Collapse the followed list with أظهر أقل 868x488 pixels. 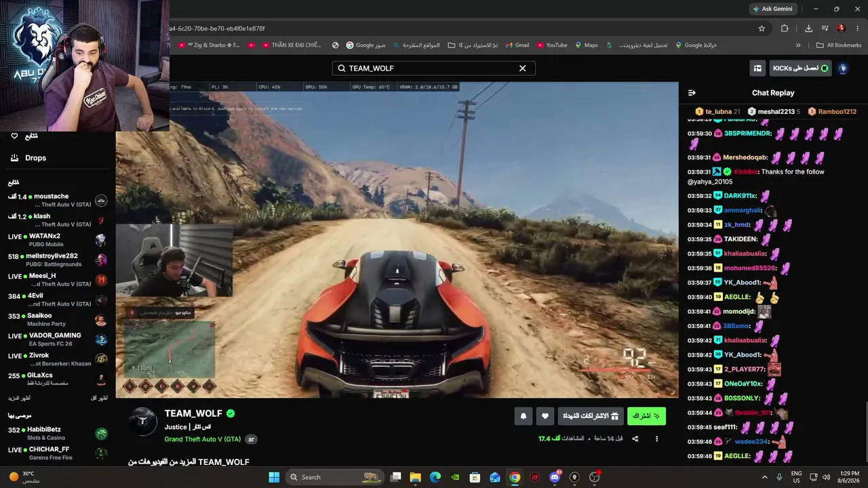point(99,399)
